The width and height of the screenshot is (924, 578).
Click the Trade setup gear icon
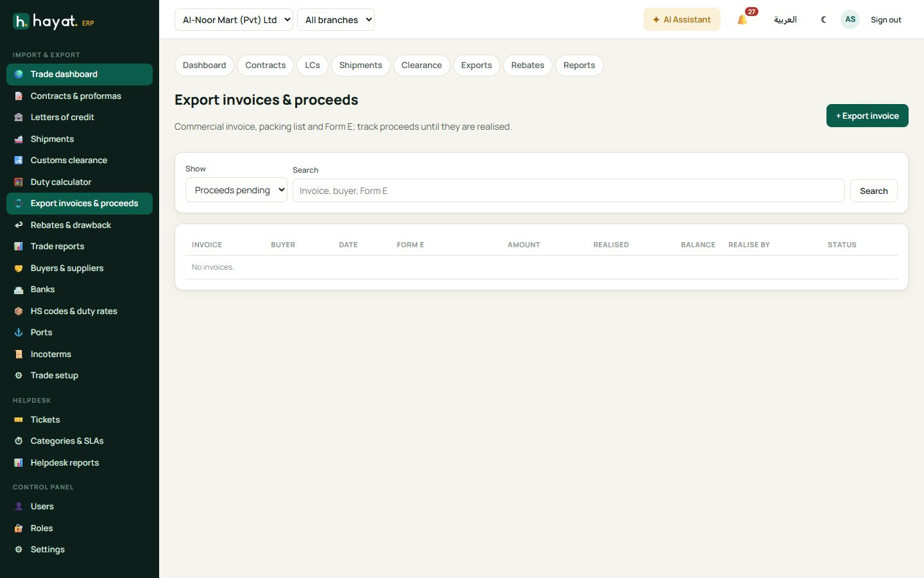coord(19,376)
